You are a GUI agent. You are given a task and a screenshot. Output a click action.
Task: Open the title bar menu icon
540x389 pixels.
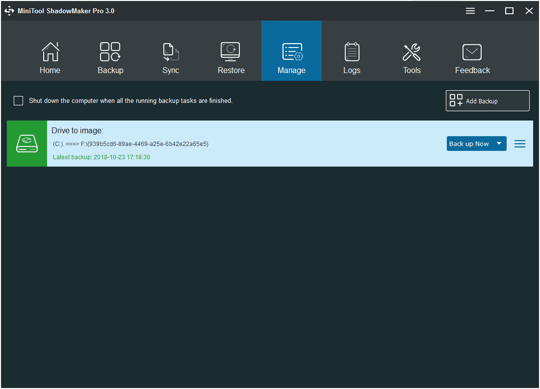coord(470,11)
